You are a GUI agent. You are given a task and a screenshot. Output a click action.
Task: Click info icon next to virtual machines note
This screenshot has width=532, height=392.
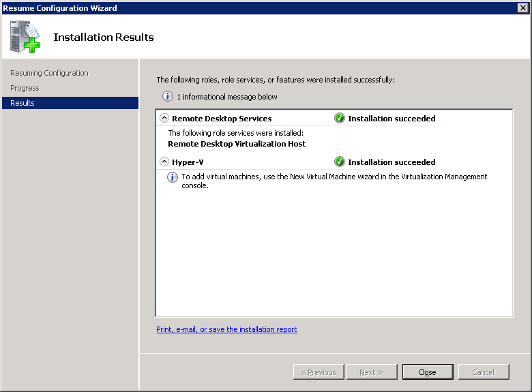(x=173, y=177)
